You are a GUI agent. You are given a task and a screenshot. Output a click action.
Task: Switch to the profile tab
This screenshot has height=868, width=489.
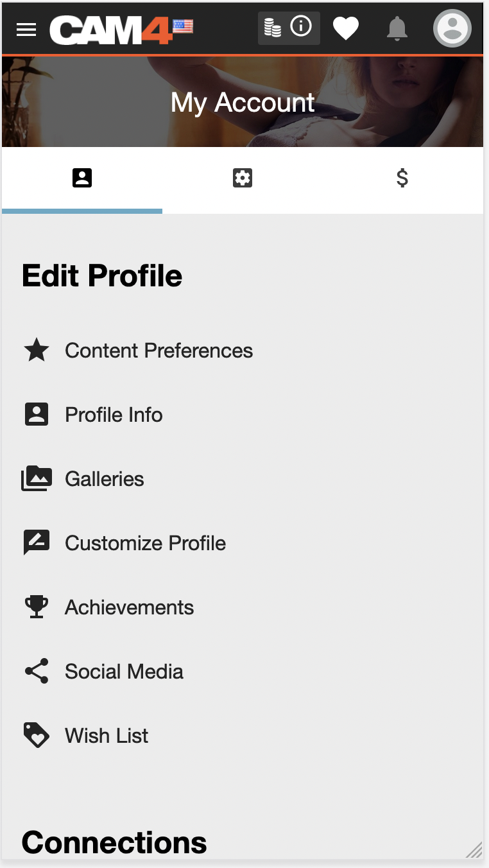coord(82,178)
